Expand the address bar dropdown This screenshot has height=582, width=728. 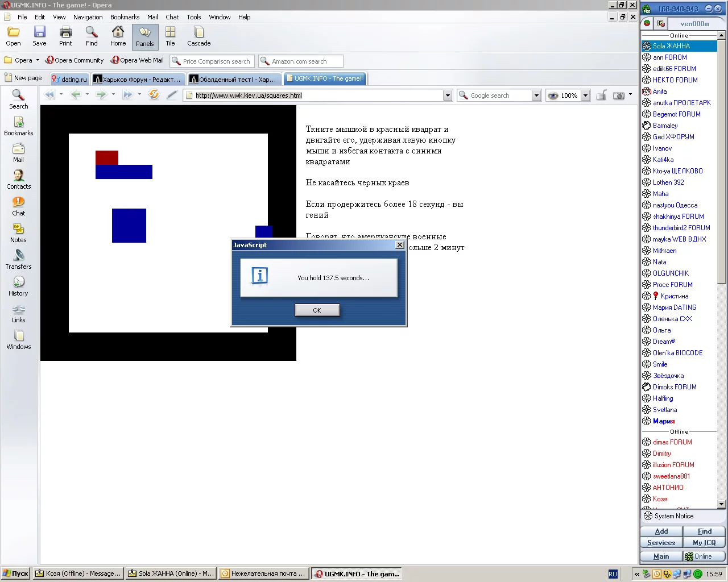click(448, 95)
